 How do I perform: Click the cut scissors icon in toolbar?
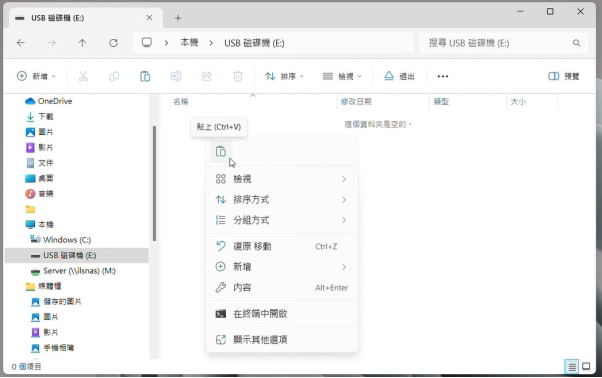83,76
